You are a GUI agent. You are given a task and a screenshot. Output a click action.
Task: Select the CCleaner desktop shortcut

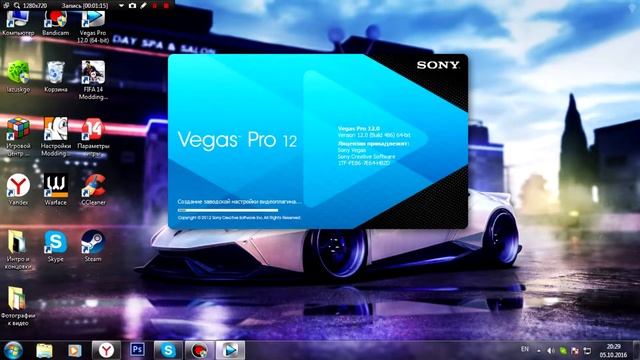pos(93,190)
